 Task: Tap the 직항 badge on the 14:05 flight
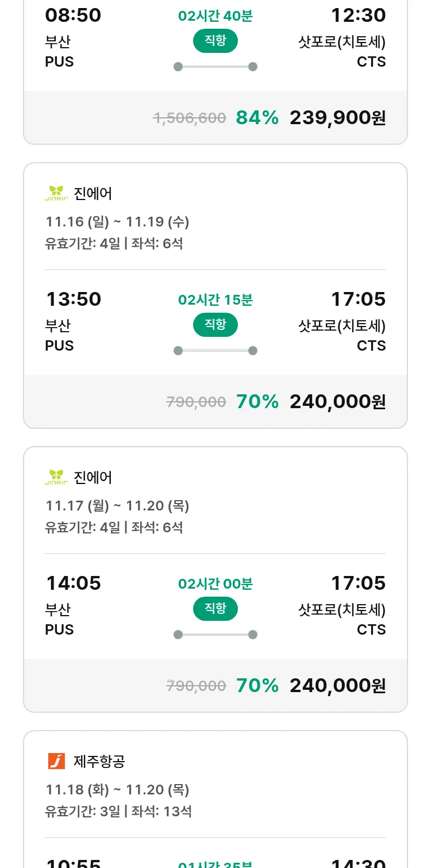pos(215,609)
